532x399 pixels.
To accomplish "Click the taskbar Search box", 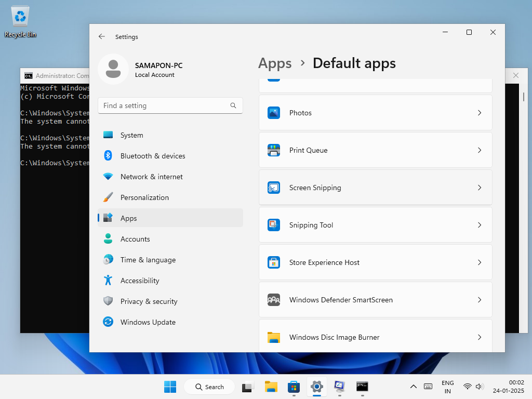I will pos(209,387).
